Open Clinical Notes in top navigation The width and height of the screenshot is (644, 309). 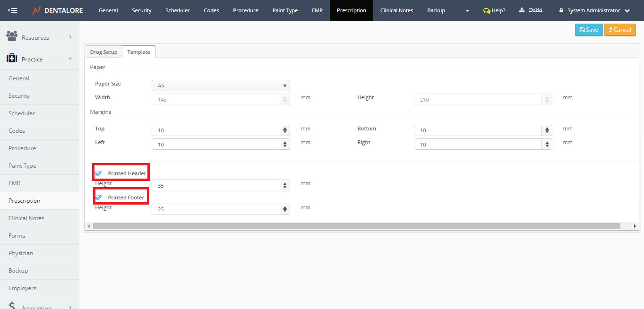(x=396, y=10)
